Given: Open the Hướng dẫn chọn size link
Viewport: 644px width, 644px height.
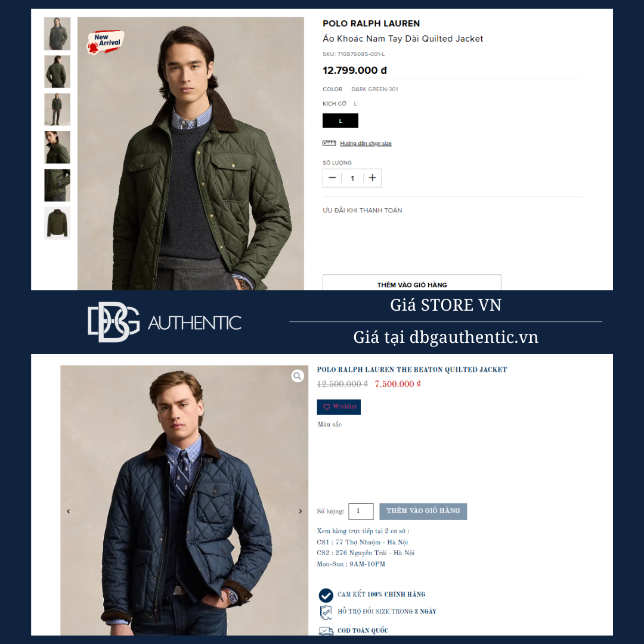Looking at the screenshot, I should [366, 143].
